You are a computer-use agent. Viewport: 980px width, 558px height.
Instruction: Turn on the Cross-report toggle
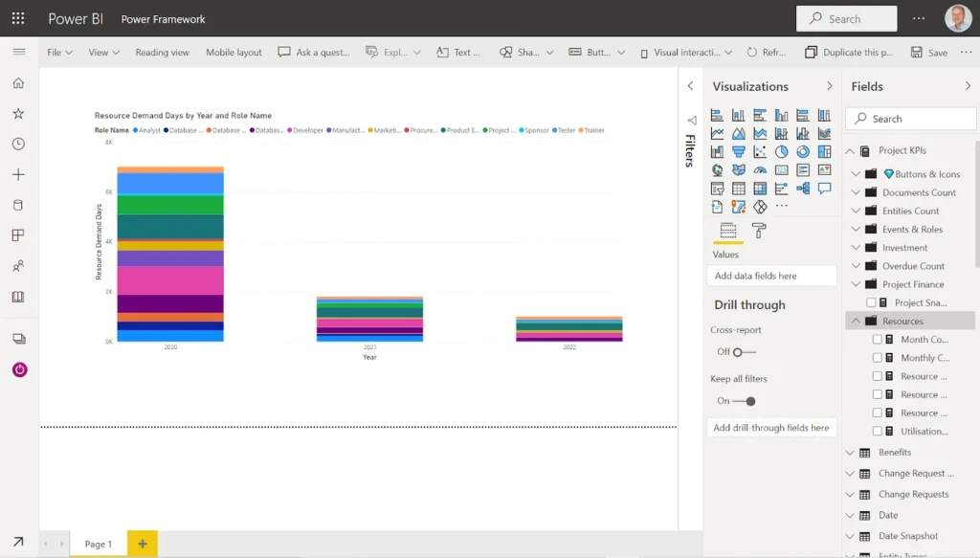click(743, 352)
